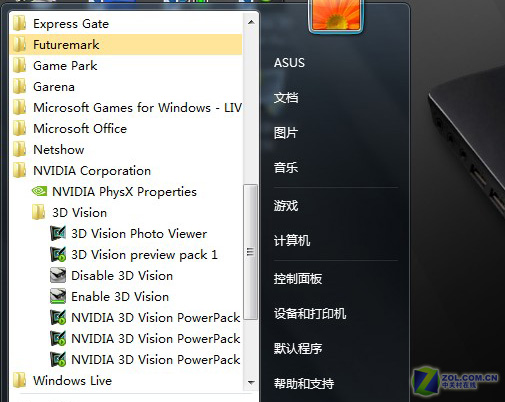The width and height of the screenshot is (505, 402).
Task: Click the programs list scrollbar thumb
Action: (x=251, y=252)
